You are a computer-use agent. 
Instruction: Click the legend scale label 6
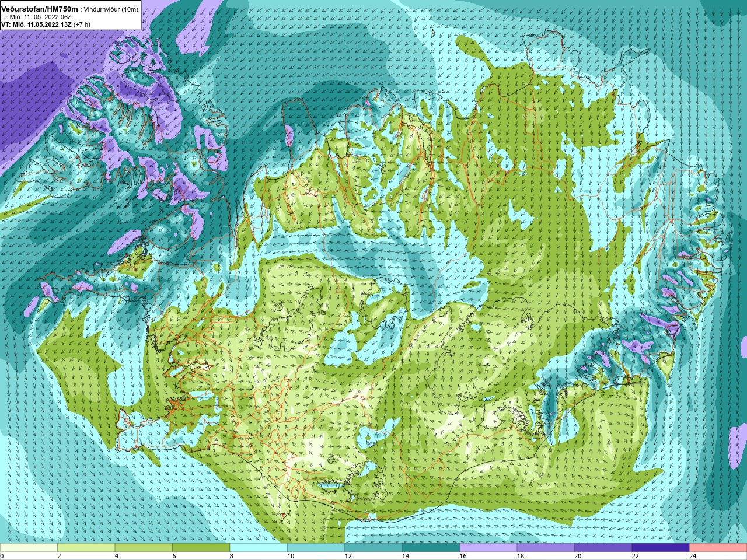pos(174,556)
